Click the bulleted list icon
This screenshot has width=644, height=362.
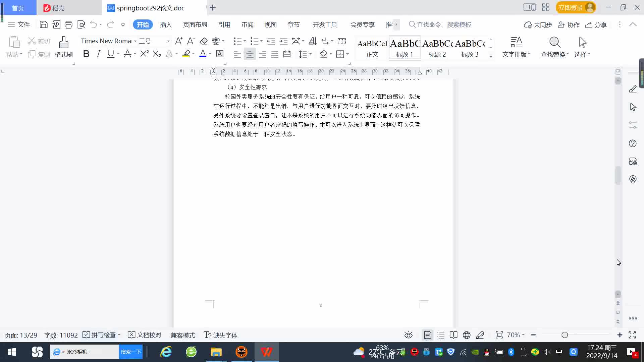click(237, 41)
